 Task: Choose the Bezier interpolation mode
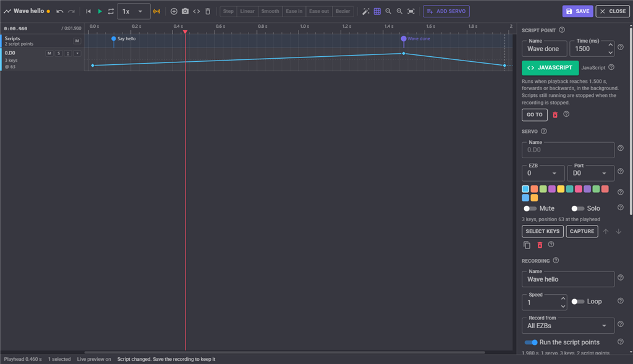tap(342, 11)
